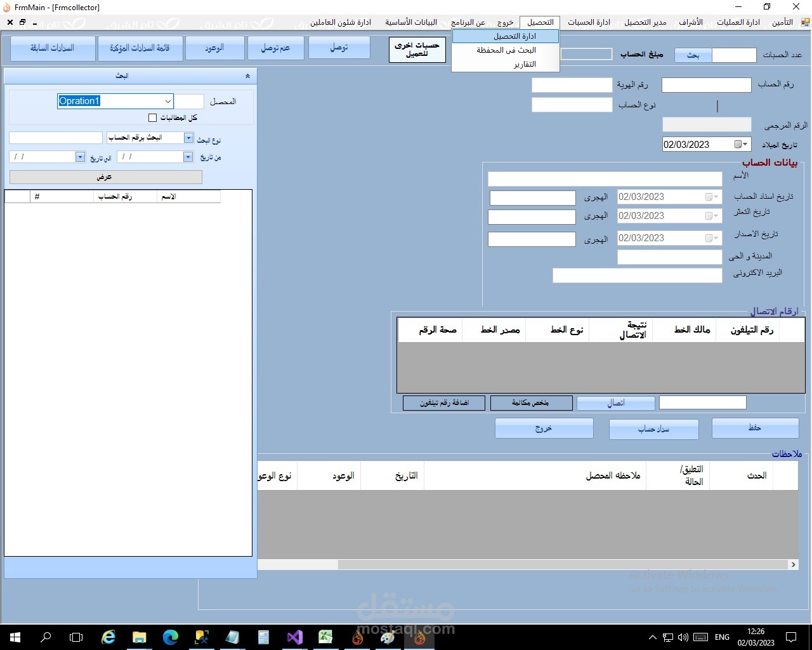812x650 pixels.
Task: Open the ادارة شئون العاملين menu
Action: tap(341, 22)
